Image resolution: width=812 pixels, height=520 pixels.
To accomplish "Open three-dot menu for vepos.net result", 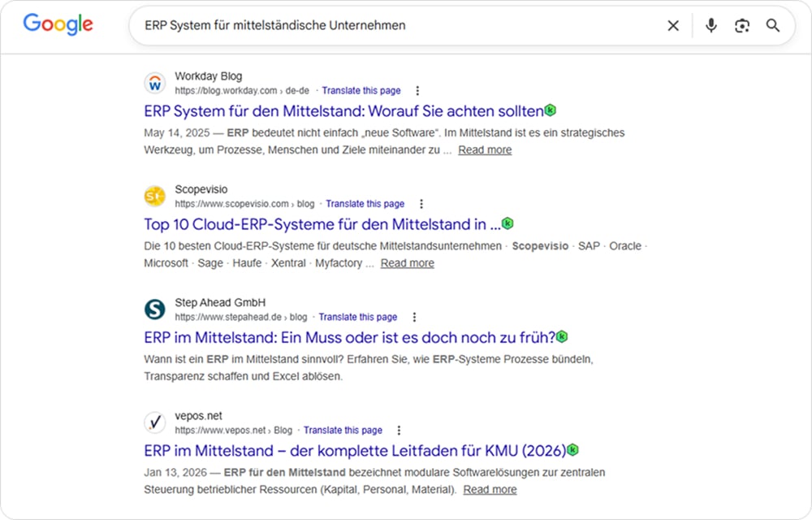I will click(x=399, y=431).
